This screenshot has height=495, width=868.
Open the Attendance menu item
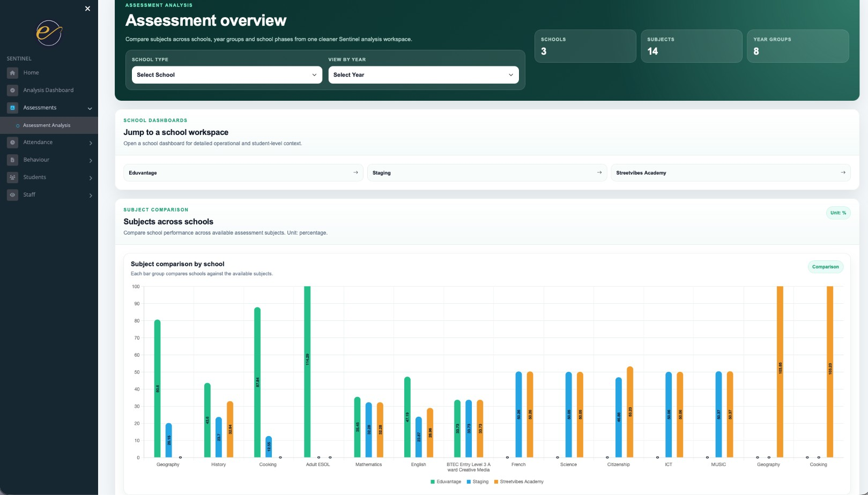click(x=49, y=142)
